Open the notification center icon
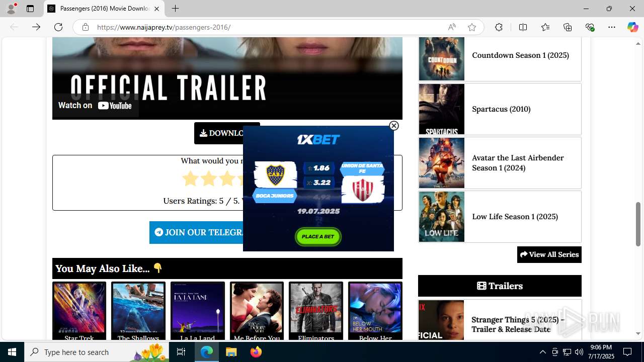644x362 pixels. [x=627, y=352]
